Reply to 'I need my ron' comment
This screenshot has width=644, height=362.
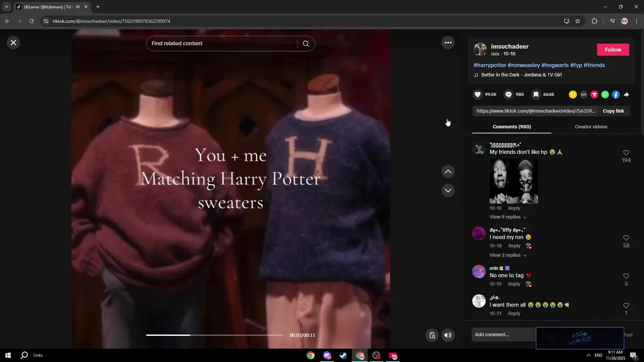pyautogui.click(x=514, y=246)
